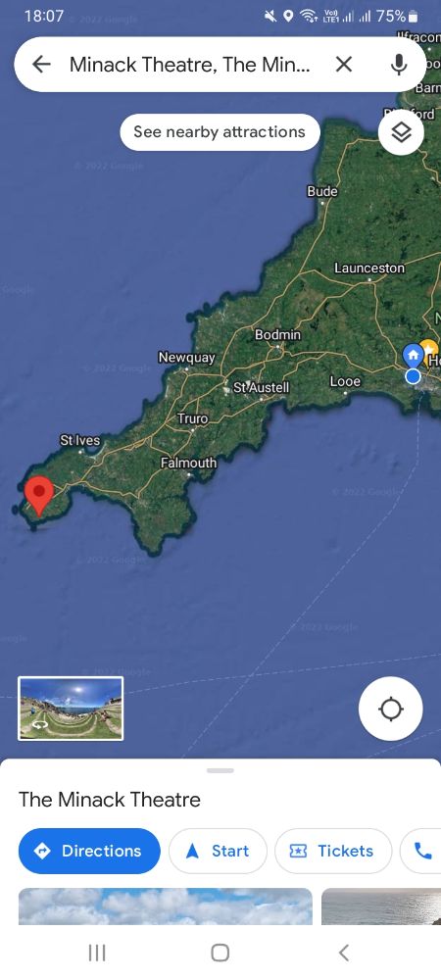Screen dimensions: 441x980
Task: Open the Street View thumbnail
Action: point(71,709)
